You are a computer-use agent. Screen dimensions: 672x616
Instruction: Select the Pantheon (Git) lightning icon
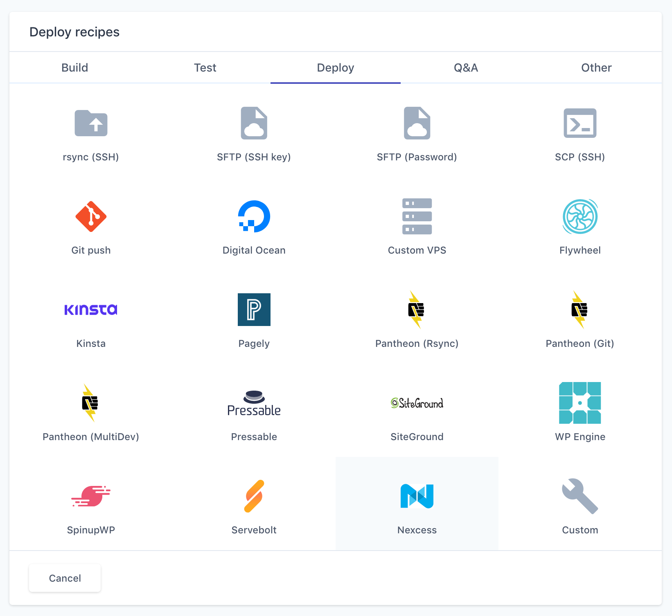579,310
